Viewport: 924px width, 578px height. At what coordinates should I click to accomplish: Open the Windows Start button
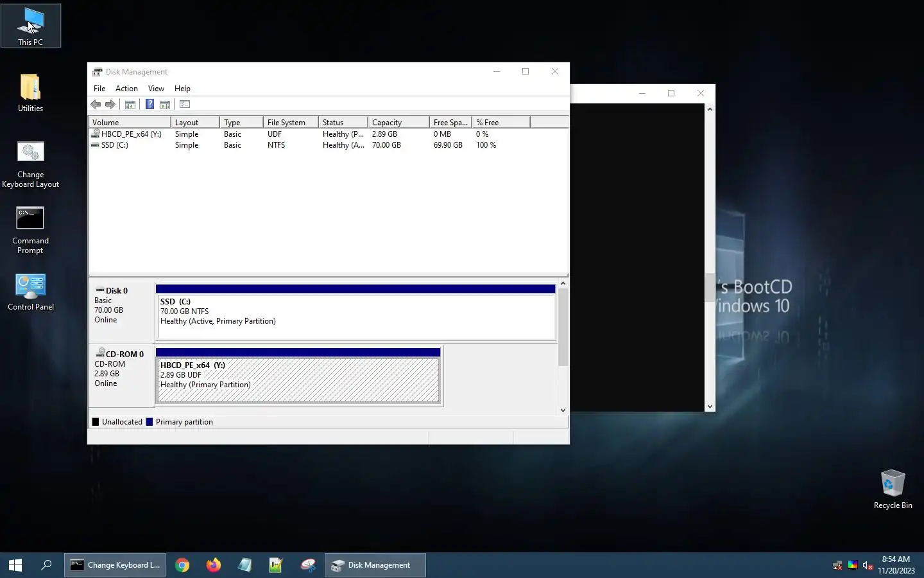pos(15,565)
